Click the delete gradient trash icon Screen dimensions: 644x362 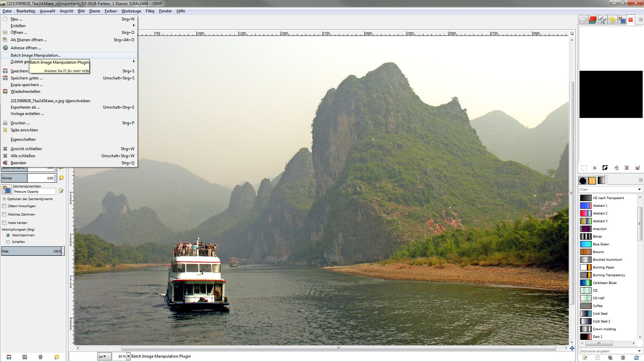(623, 358)
